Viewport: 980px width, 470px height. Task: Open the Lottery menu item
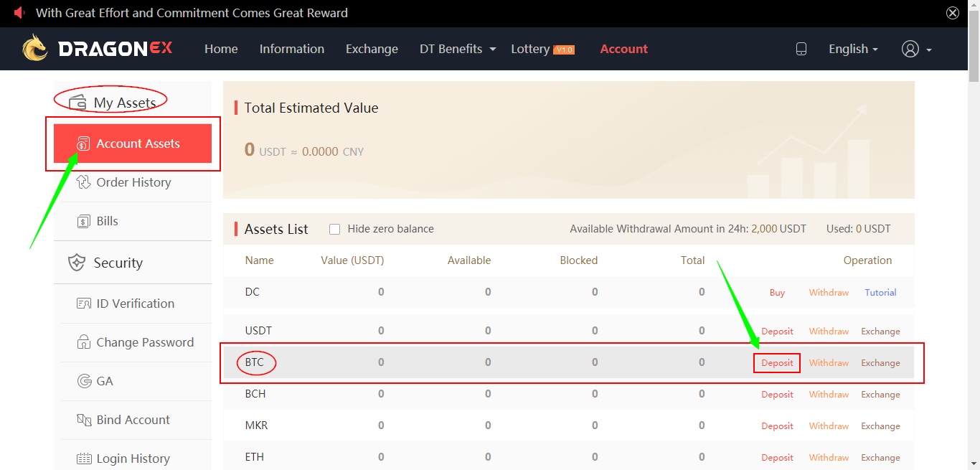[530, 49]
